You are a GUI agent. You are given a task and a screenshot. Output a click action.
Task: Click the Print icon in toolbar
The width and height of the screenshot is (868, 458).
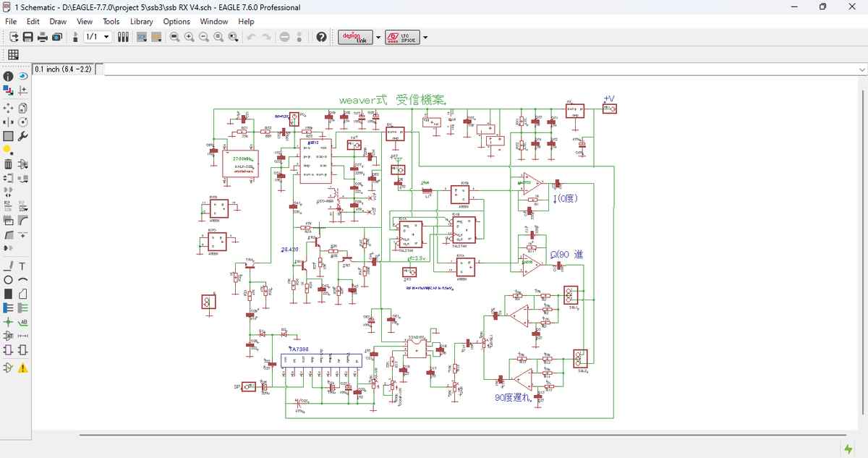click(43, 38)
